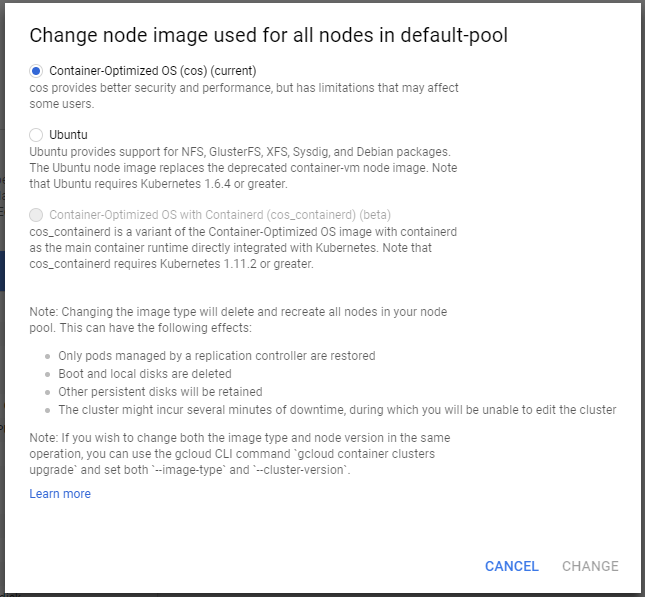Select the Container-Optimized OS (cos) radio button
Screen dimensions: 645x597
37,71
